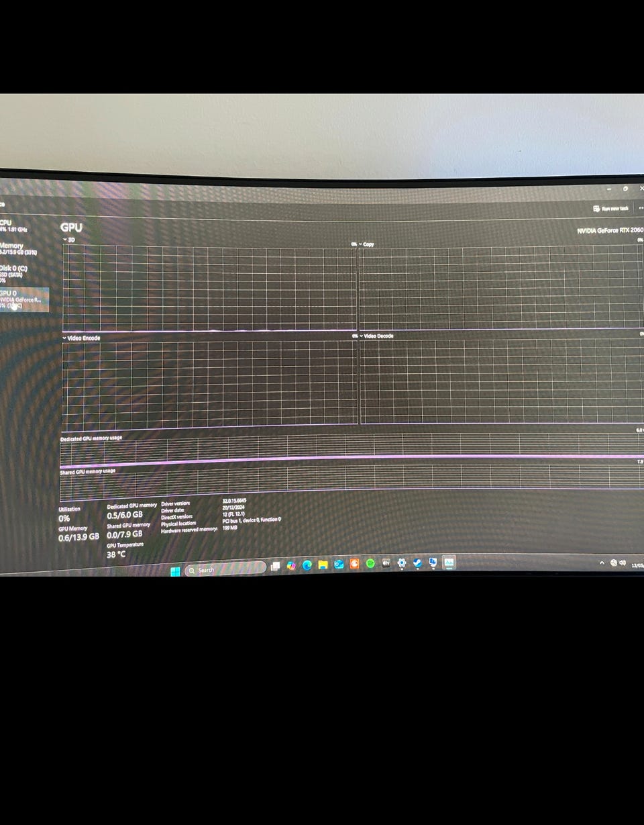The image size is (644, 825).
Task: Open the blue monitor app in taskbar
Action: point(433,563)
